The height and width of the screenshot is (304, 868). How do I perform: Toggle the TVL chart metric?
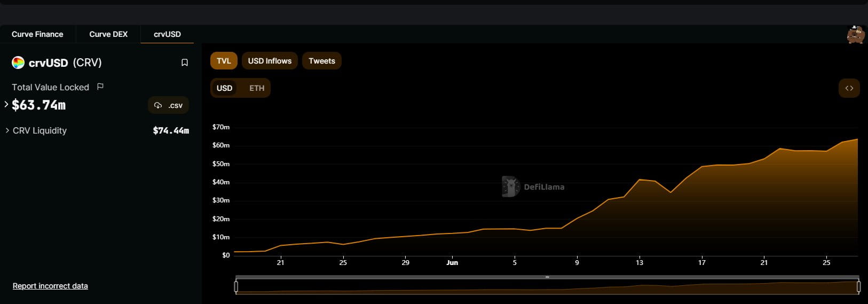click(x=224, y=61)
